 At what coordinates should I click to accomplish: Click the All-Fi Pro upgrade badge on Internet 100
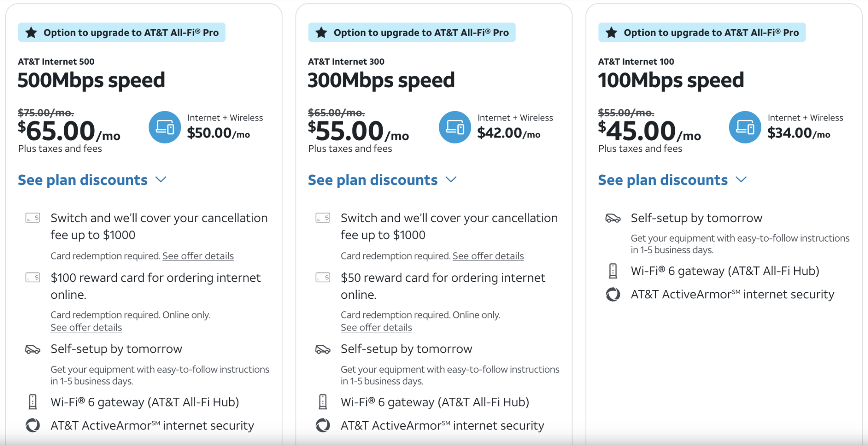pyautogui.click(x=702, y=33)
